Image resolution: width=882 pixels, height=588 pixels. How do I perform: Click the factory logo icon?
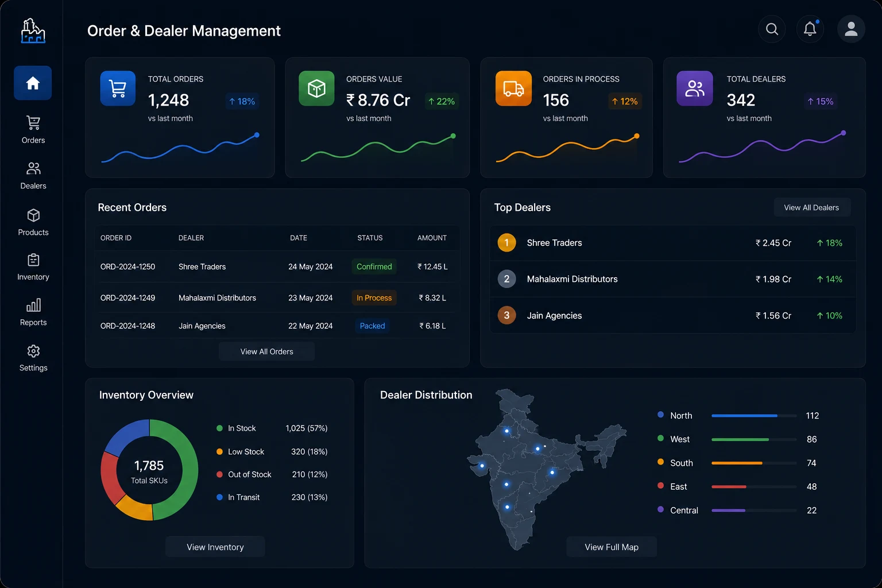(x=33, y=30)
